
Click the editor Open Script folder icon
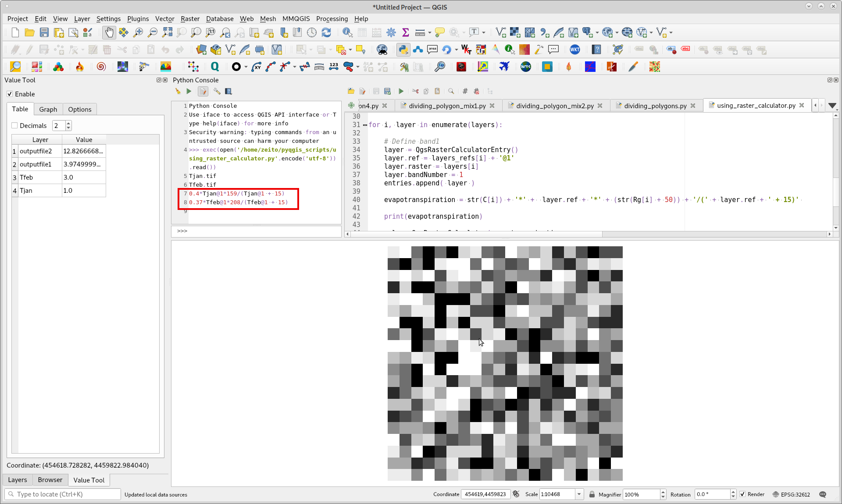pyautogui.click(x=351, y=91)
